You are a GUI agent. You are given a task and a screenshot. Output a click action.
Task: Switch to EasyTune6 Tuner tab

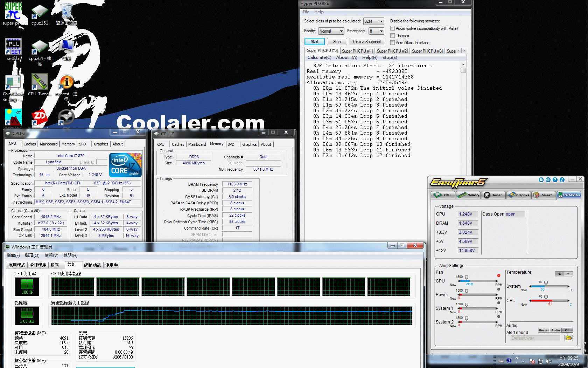tap(493, 195)
